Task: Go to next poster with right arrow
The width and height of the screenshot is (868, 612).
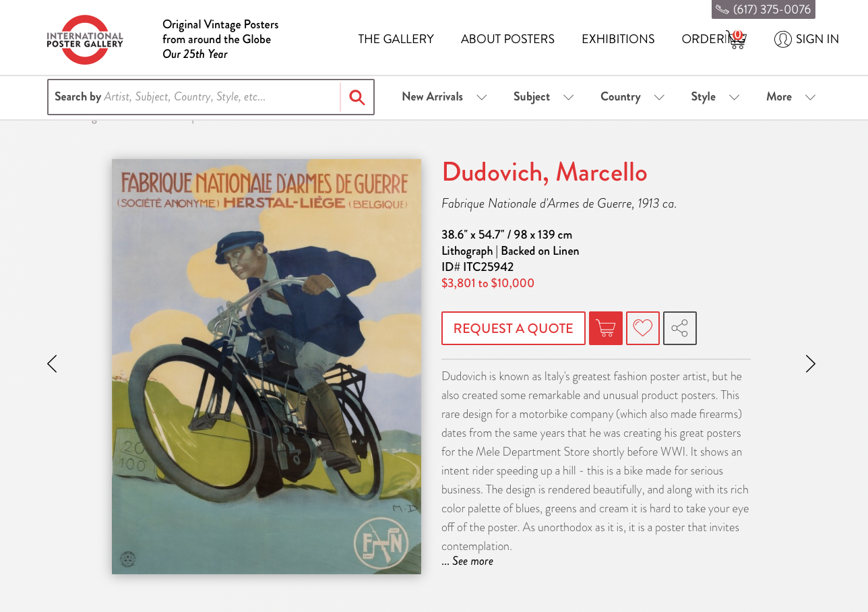Action: pos(811,364)
